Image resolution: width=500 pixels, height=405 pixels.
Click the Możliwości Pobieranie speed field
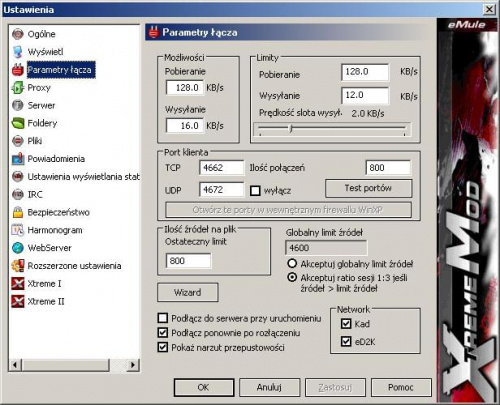point(185,88)
